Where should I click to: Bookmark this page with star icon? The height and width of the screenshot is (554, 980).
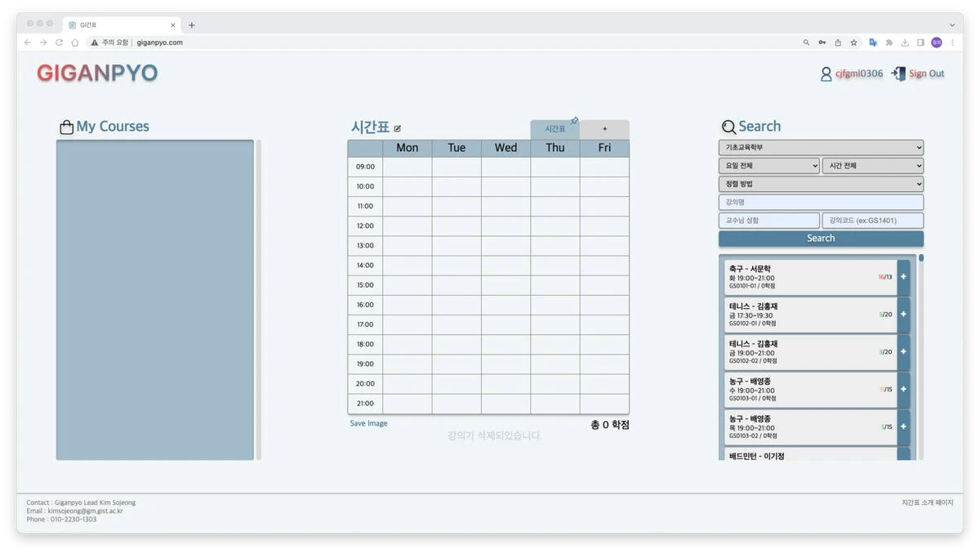[854, 42]
